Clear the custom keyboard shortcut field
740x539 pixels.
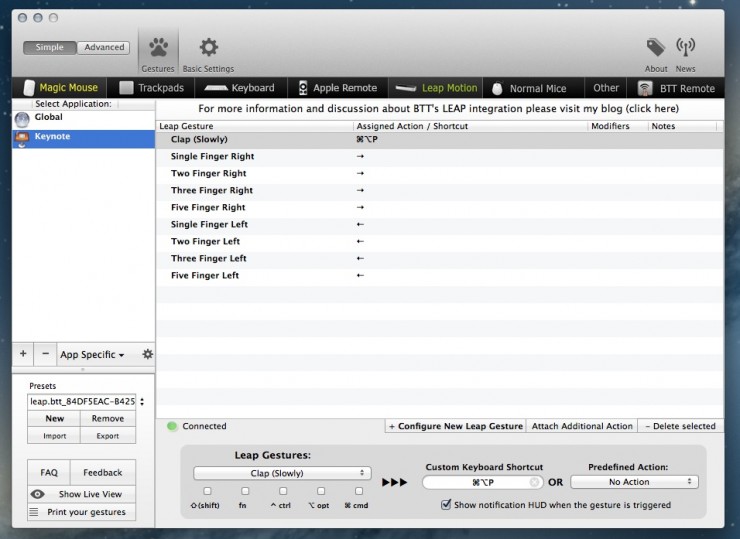pos(534,482)
